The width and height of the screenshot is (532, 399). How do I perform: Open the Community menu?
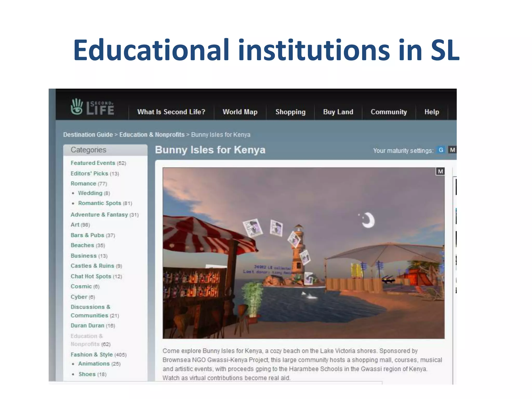(389, 112)
